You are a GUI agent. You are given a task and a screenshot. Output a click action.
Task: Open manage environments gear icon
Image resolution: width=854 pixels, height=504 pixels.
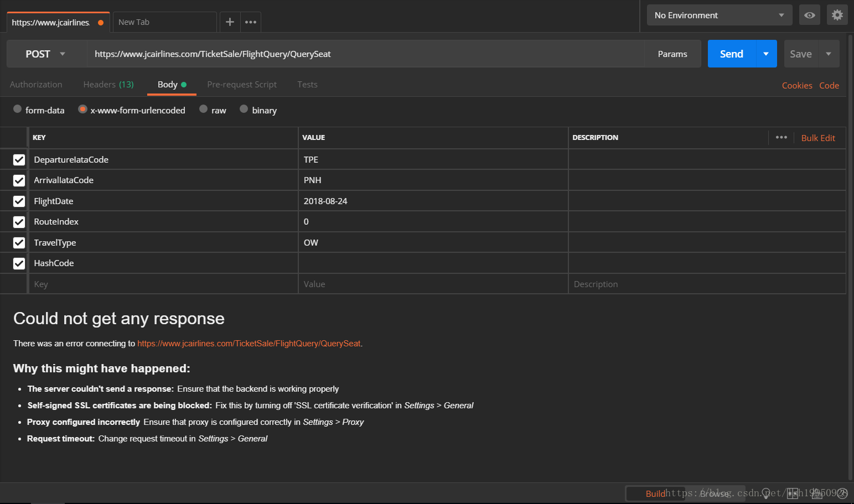(x=837, y=15)
